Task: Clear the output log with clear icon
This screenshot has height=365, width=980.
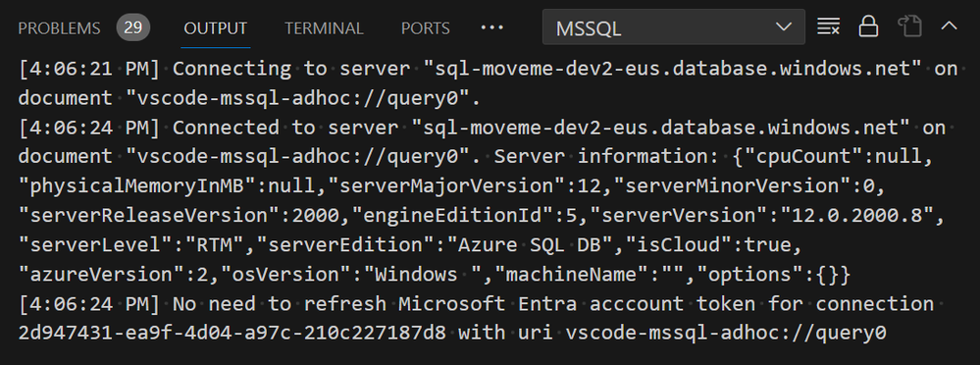Action: point(828,26)
